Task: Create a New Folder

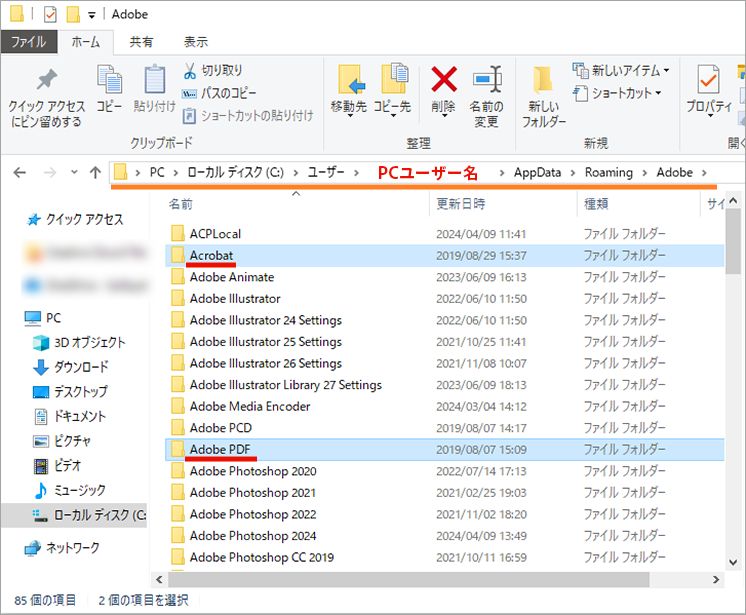Action: 544,97
